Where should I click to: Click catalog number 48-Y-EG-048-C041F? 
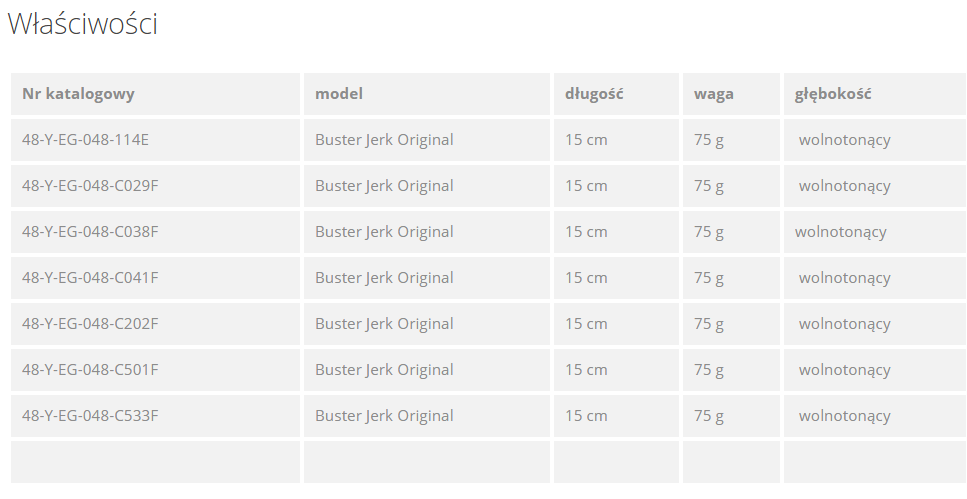90,278
